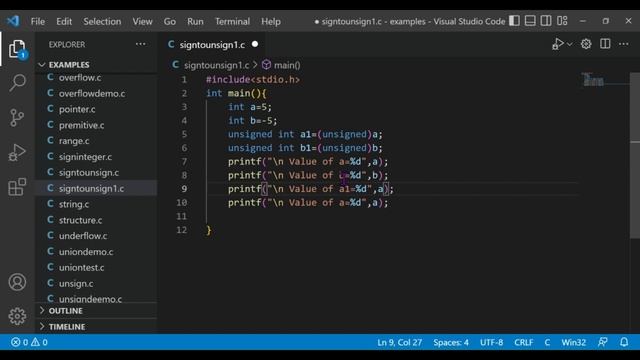Image resolution: width=640 pixels, height=360 pixels.
Task: Change indentation via Spaces: 4
Action: pos(451,342)
